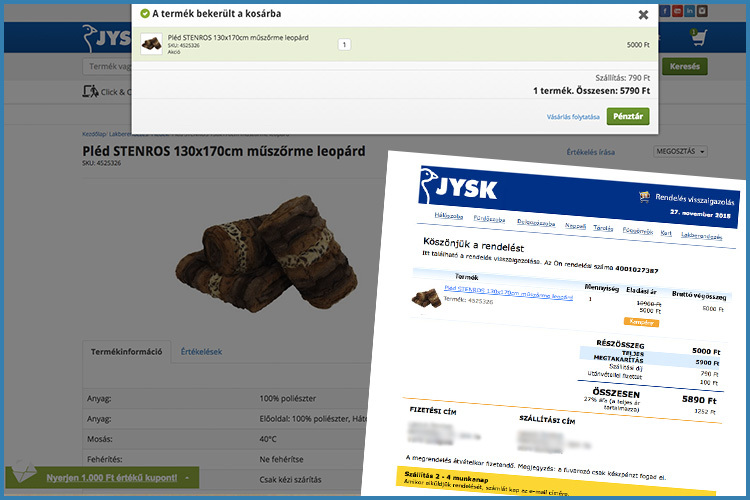
Task: Open the MEGOSZTÁS dropdown
Action: 680,151
